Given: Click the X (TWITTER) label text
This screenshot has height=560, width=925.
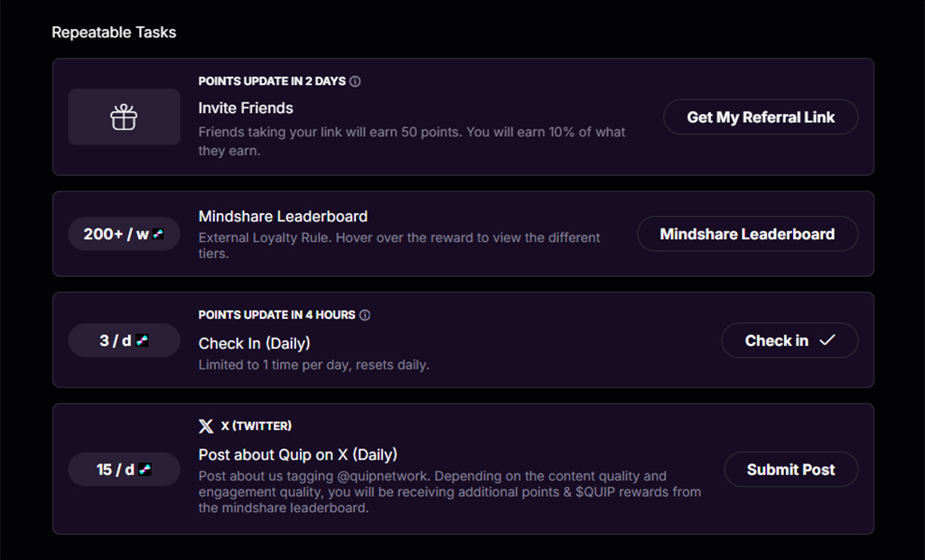Looking at the screenshot, I should tap(256, 426).
